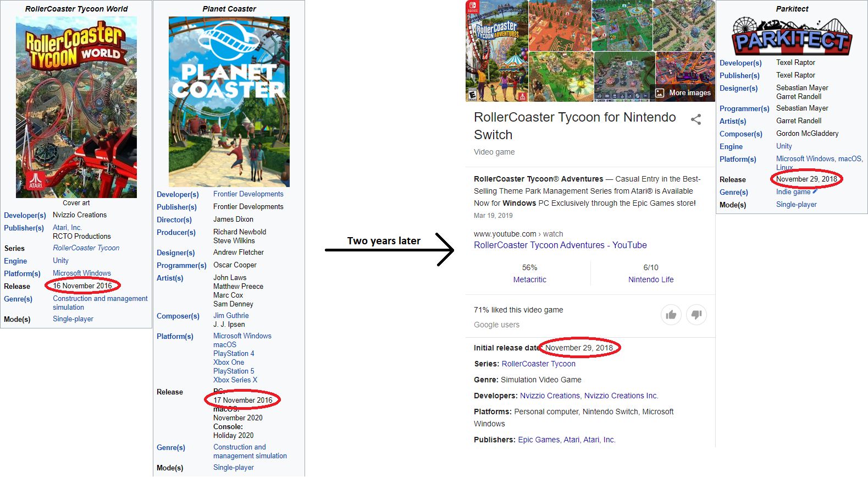This screenshot has height=477, width=868.
Task: Click the Atari, Inc. publisher link
Action: click(67, 228)
